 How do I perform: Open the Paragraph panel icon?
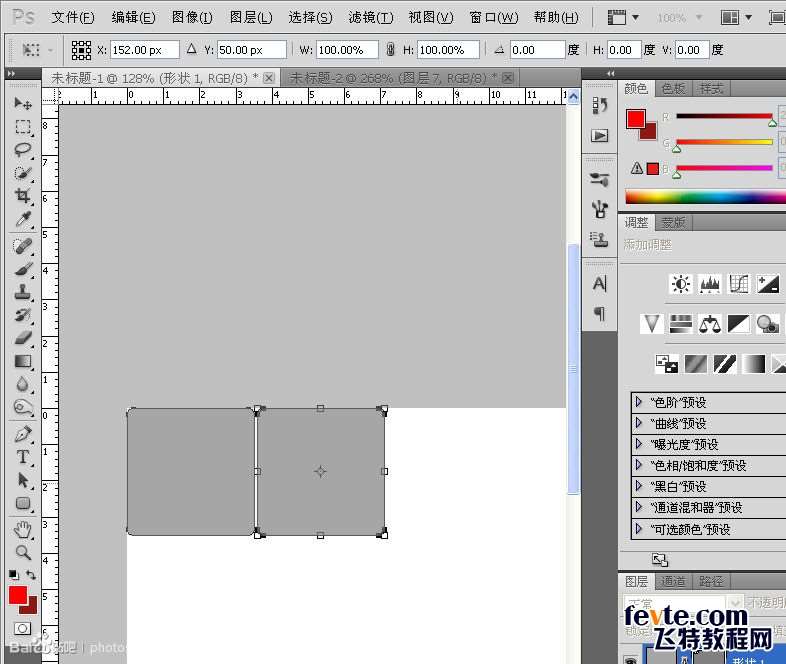click(x=600, y=314)
